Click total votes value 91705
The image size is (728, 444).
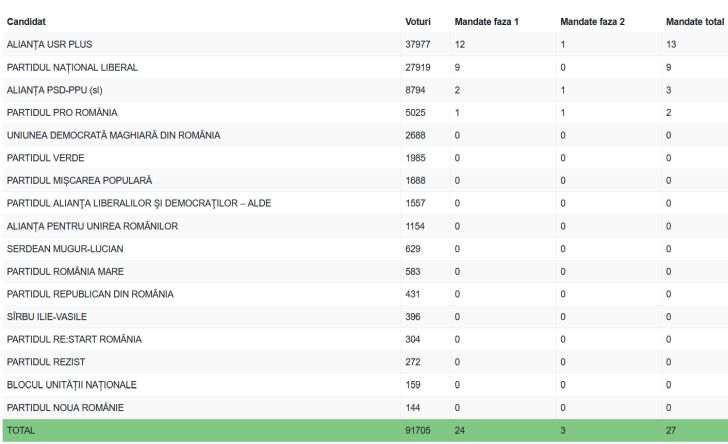point(417,431)
